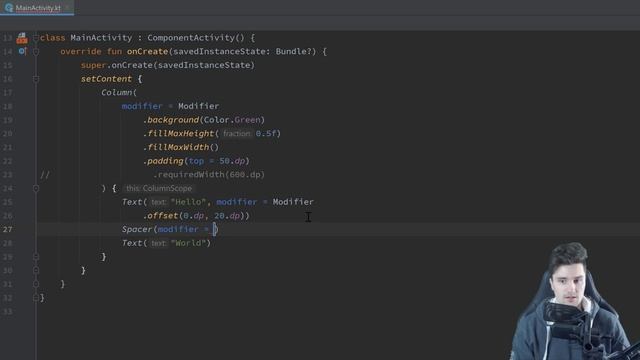Click the "Hello" string on line 25

pyautogui.click(x=188, y=202)
